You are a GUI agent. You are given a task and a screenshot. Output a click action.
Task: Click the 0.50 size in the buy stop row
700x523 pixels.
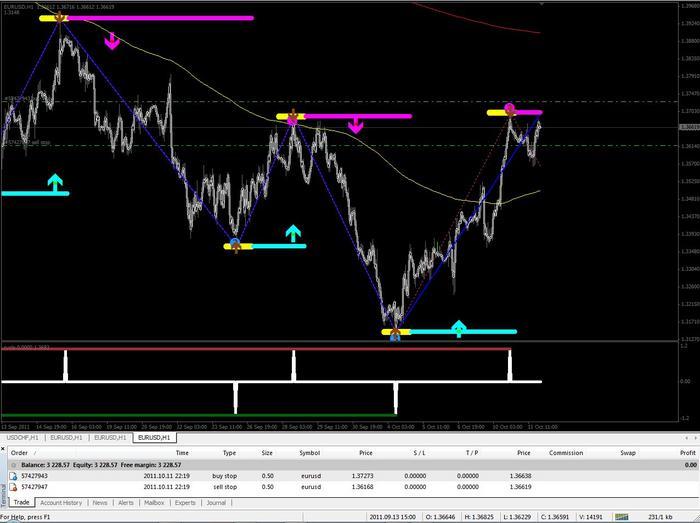pos(267,476)
